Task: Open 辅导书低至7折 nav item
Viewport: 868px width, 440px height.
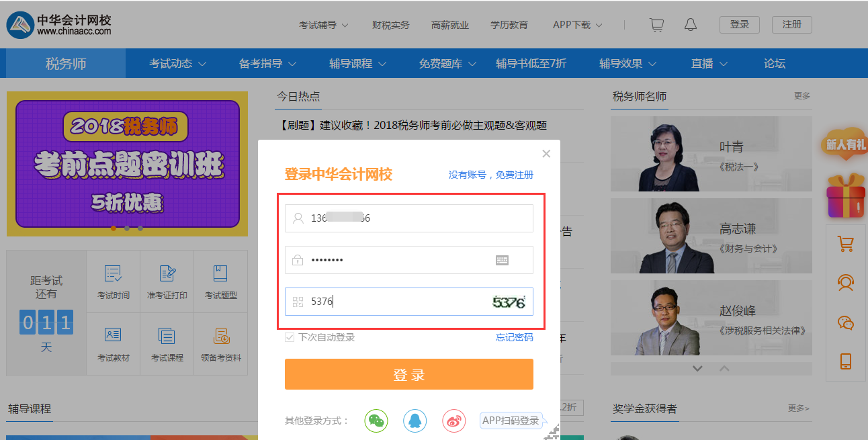Action: pyautogui.click(x=531, y=64)
